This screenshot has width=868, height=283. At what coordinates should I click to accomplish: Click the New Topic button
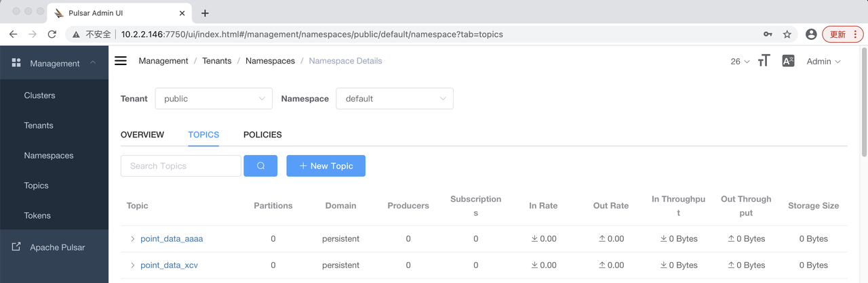(325, 166)
